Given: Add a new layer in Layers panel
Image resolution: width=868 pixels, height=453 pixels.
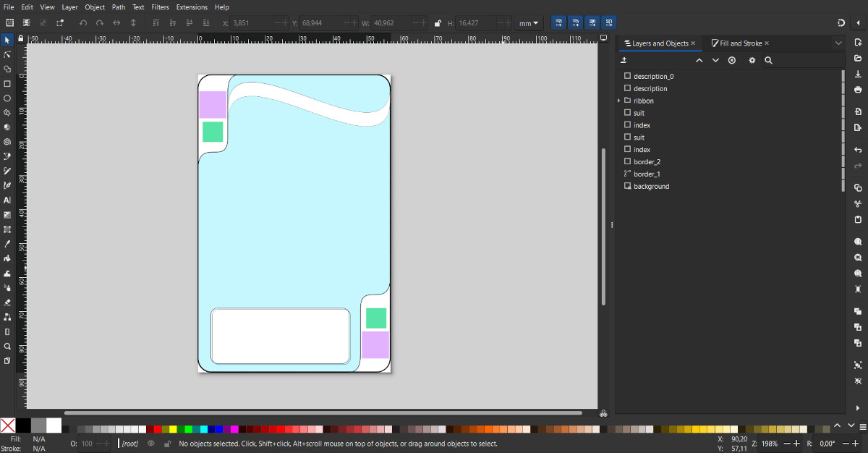Looking at the screenshot, I should coord(624,61).
